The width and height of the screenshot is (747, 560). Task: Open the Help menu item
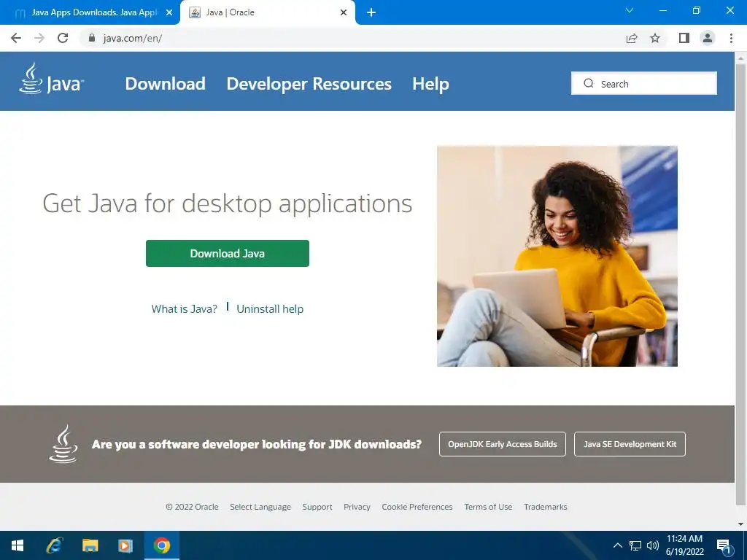pos(430,84)
